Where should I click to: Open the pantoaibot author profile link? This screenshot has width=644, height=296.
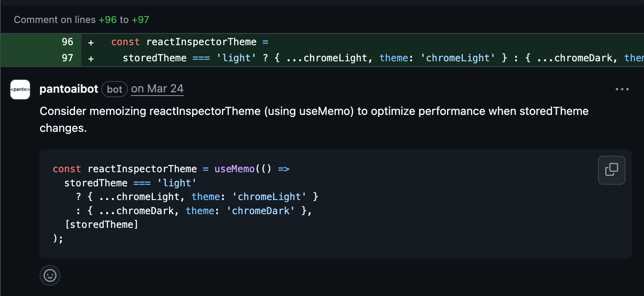click(69, 89)
